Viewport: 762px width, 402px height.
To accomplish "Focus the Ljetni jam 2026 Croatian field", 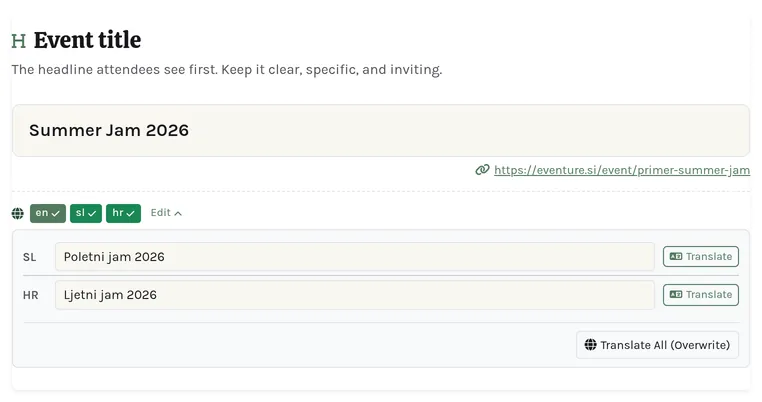I will pos(355,295).
